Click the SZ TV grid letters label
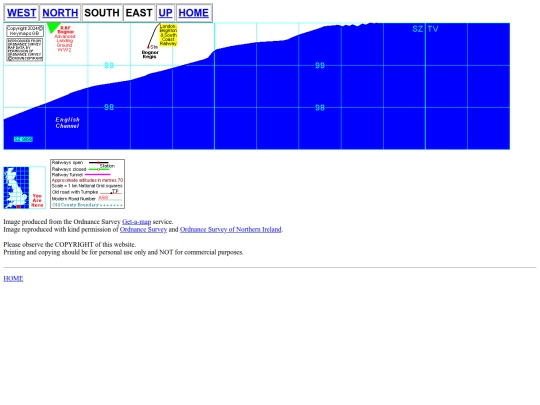The image size is (540, 405). [425, 29]
